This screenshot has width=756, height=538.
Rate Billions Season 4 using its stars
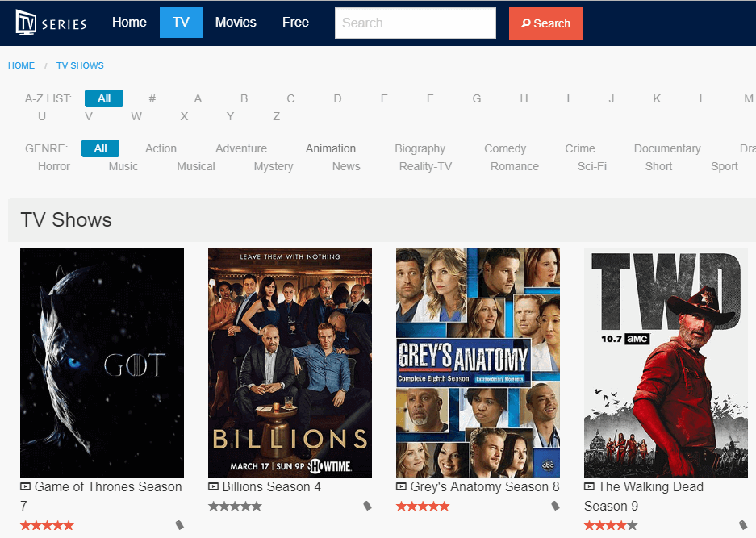tap(235, 507)
